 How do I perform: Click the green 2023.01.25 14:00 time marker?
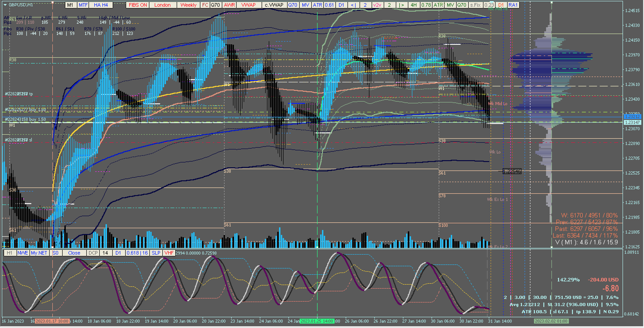317,321
